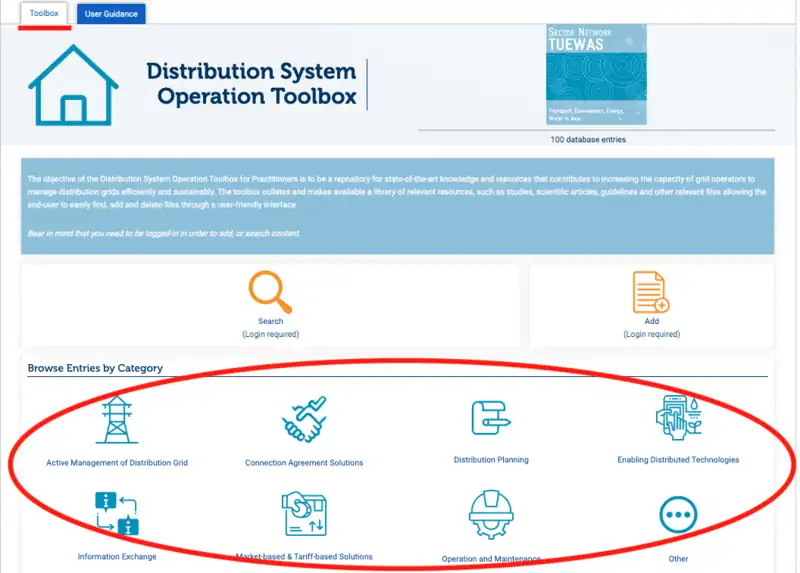Click the Distribution System Operation Toolbox title

tap(251, 84)
